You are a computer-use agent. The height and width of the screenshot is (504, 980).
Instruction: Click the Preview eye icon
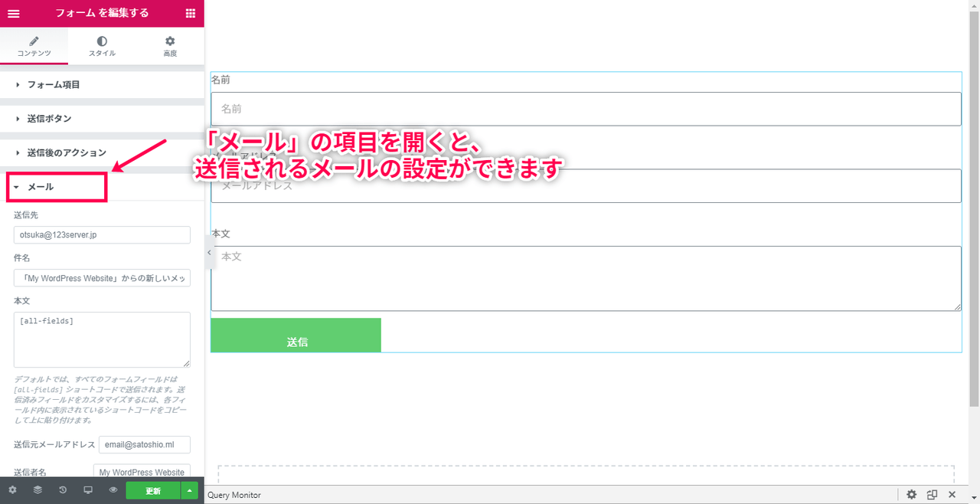[113, 490]
